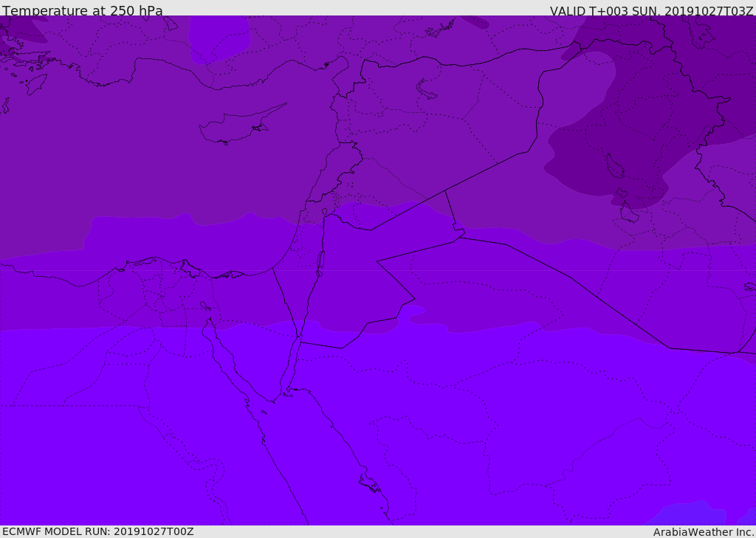
Task: Click the 'ArabiaWeather Inc.' credit text
Action: (x=704, y=532)
